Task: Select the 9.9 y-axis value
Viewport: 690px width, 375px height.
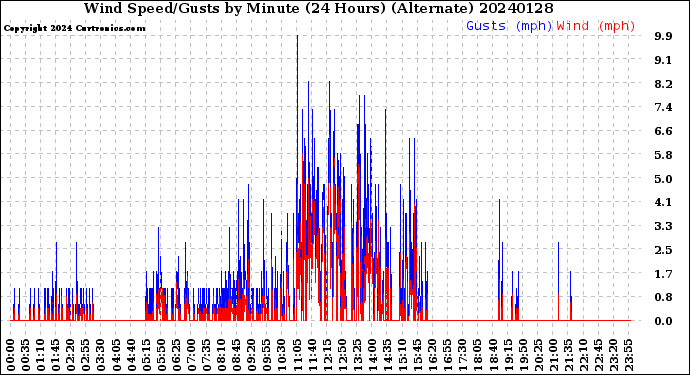Action: [x=663, y=36]
